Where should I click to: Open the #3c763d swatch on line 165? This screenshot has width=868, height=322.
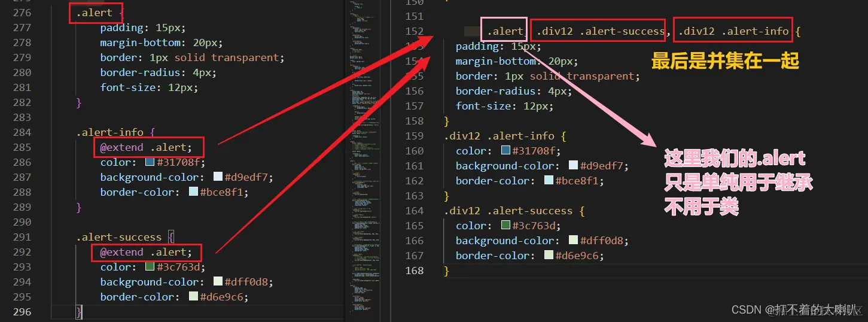click(x=505, y=226)
